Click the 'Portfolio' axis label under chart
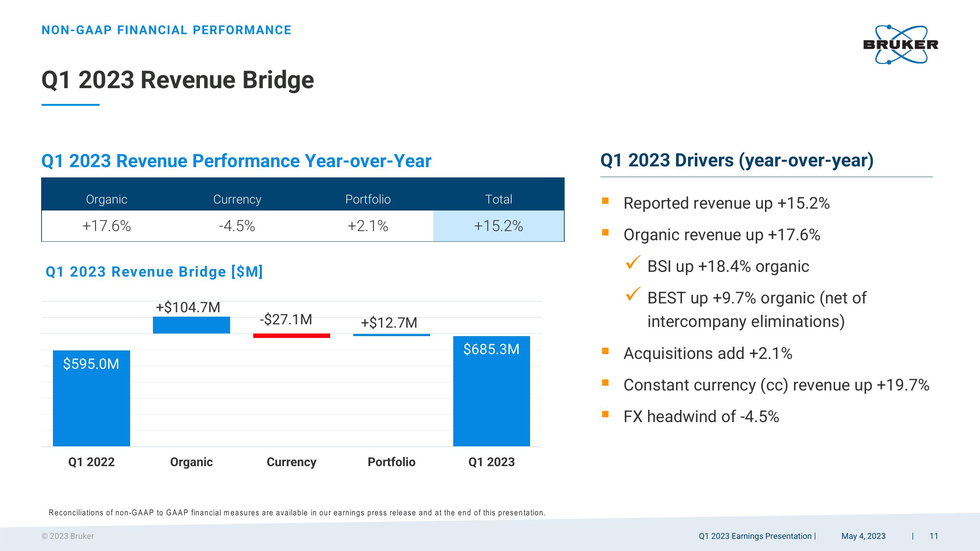This screenshot has height=551, width=980. point(391,462)
